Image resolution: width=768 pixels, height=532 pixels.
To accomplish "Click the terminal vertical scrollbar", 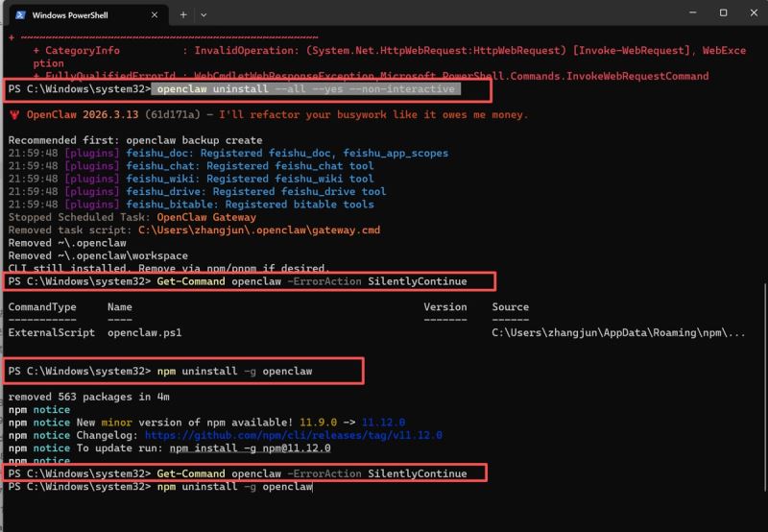I will pyautogui.click(x=764, y=387).
